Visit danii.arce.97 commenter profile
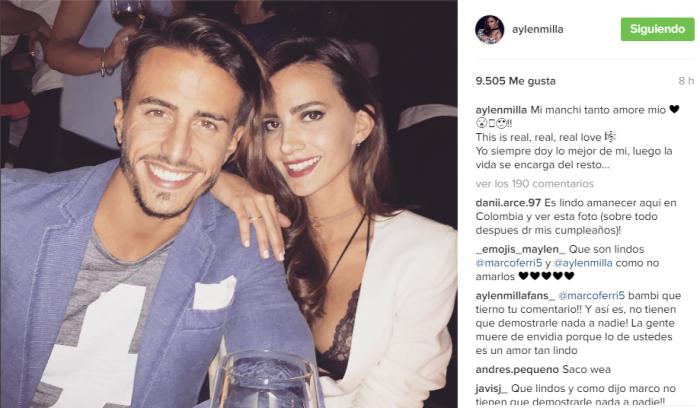This screenshot has width=700, height=408. coord(508,203)
